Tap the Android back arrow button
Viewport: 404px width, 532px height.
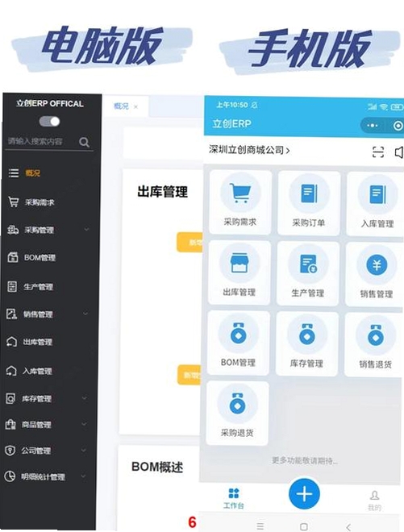(x=348, y=527)
